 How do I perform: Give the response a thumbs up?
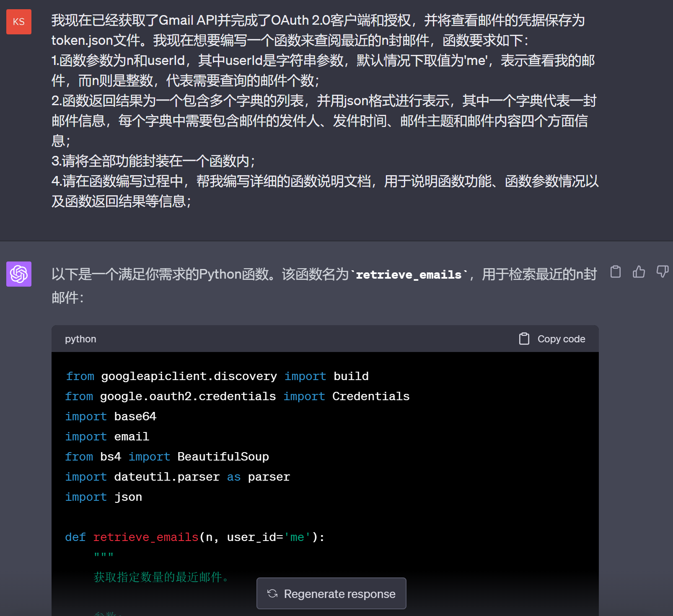(x=639, y=272)
